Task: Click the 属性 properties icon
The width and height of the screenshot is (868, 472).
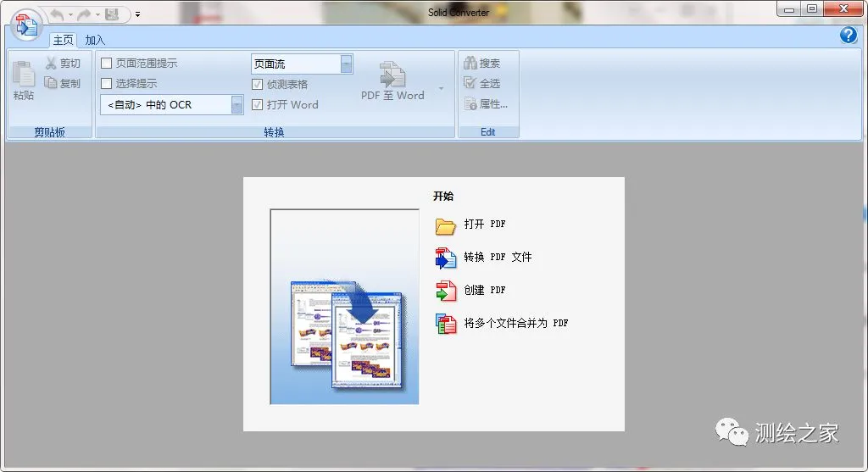Action: pos(470,103)
